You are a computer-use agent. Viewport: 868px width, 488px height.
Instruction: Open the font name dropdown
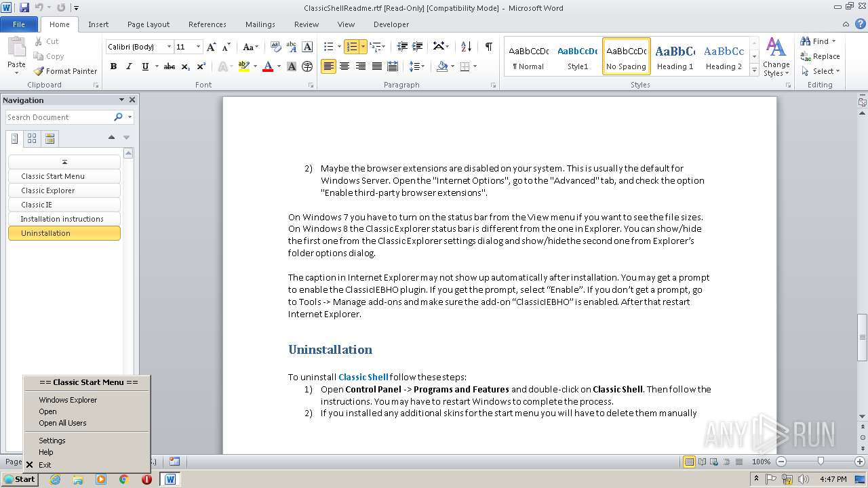(169, 47)
